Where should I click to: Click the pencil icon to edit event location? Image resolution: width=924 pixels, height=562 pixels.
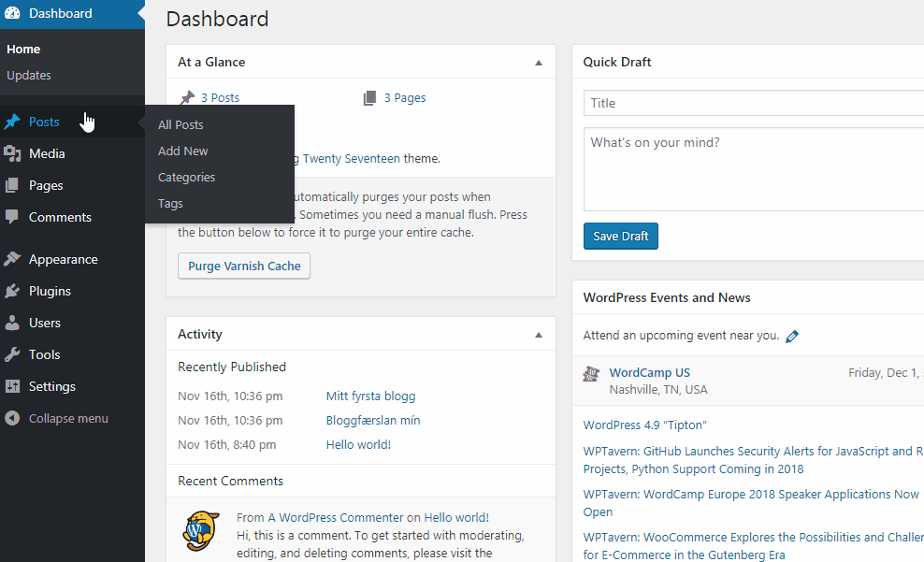[792, 336]
